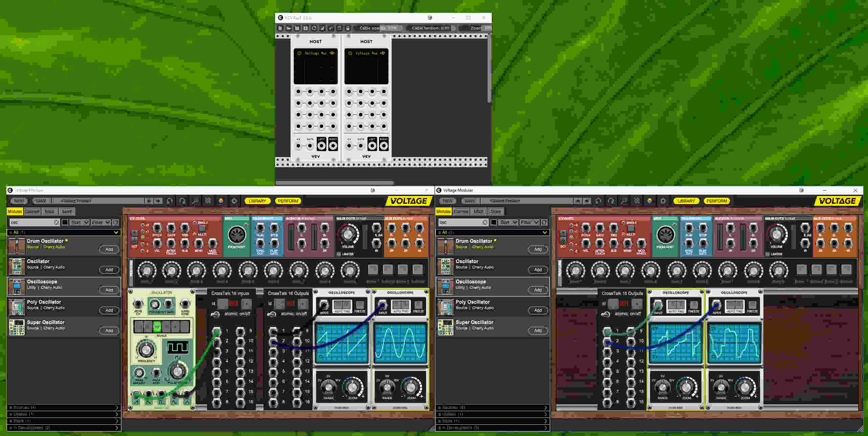Toggle the eye icon on right HOST module
This screenshot has width=868, height=436.
point(383,53)
